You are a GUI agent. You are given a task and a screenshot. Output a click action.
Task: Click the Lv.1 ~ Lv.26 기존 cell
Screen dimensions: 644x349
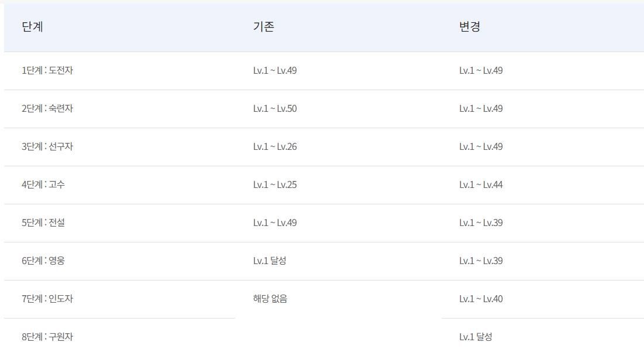(x=275, y=147)
